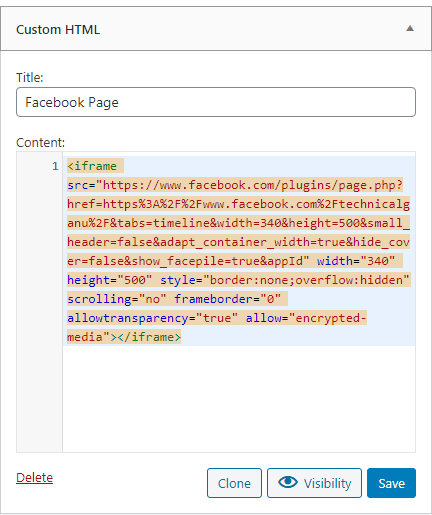
Task: Click 'allowtransparency="true"' in code
Action: (153, 318)
